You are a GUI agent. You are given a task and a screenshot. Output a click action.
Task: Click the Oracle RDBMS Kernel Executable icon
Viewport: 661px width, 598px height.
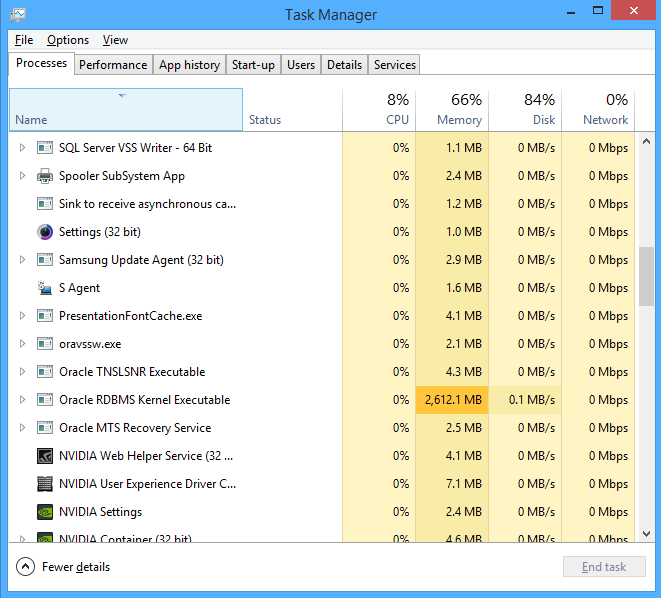45,400
